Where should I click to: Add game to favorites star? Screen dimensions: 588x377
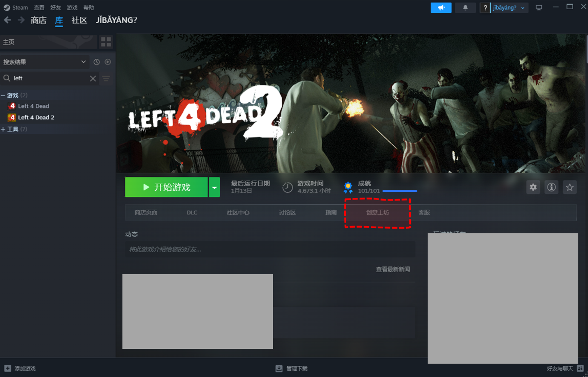[x=570, y=187]
